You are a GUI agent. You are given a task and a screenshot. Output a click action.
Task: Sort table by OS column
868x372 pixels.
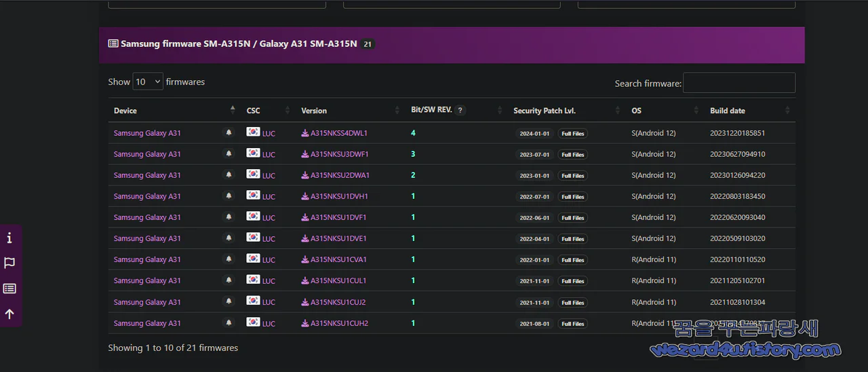click(x=665, y=111)
